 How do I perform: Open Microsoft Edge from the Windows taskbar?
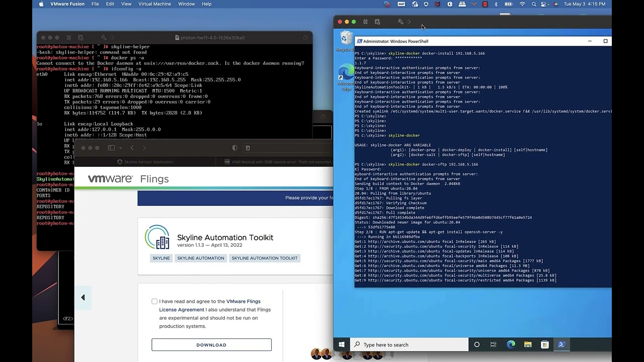[511, 344]
